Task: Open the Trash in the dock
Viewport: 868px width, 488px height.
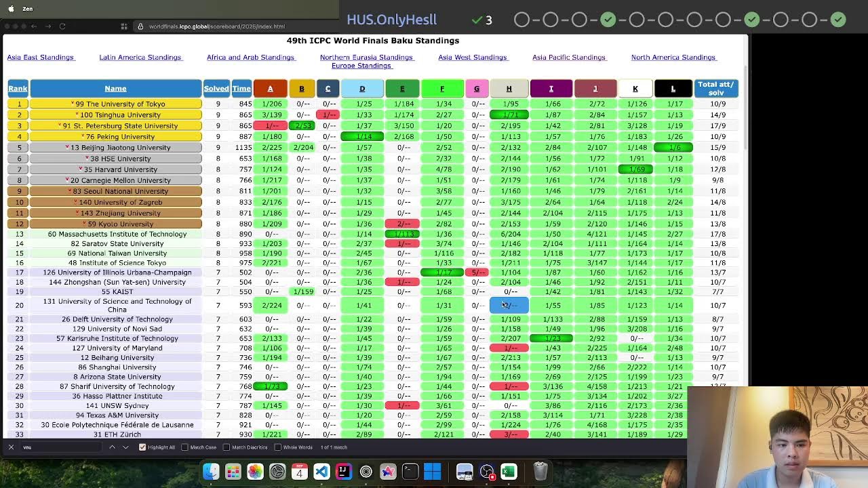Action: point(540,471)
